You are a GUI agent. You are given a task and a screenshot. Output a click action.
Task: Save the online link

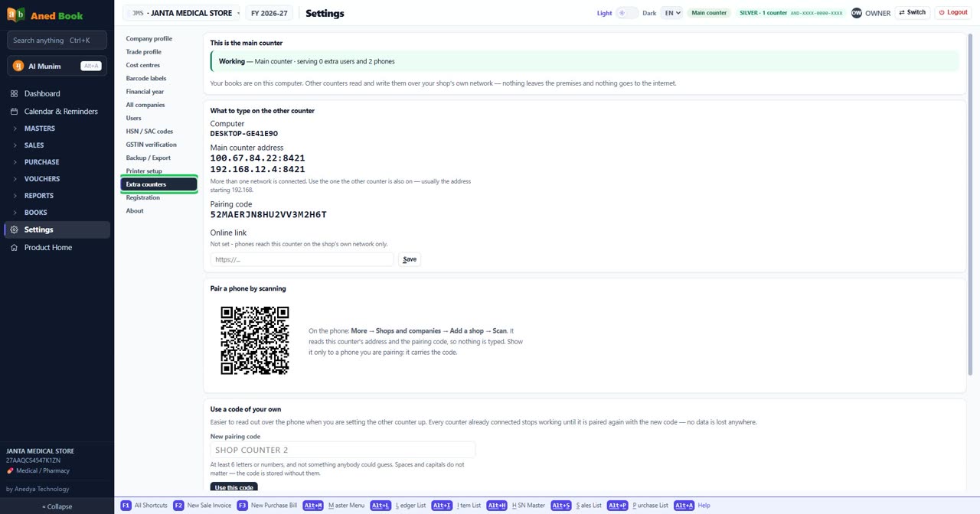(x=410, y=259)
